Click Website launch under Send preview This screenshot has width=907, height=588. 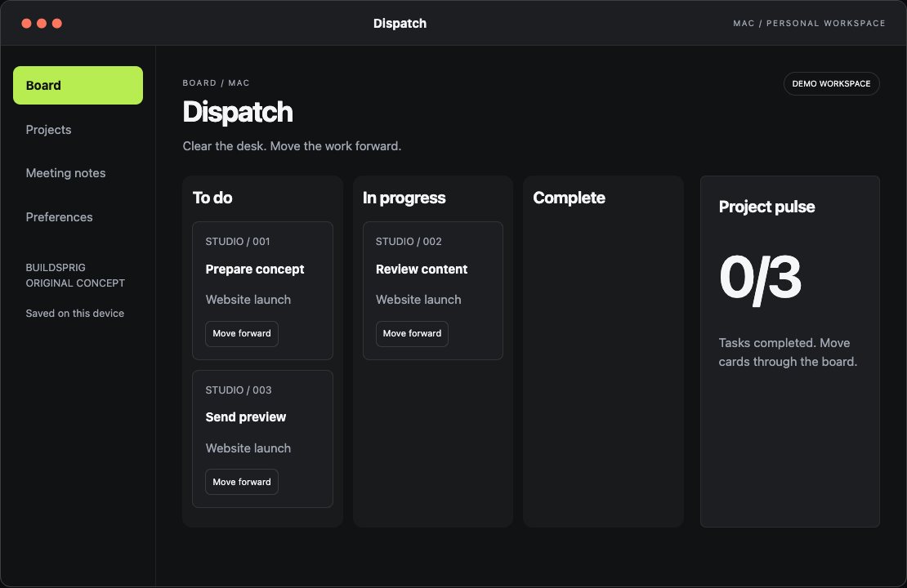pyautogui.click(x=248, y=448)
